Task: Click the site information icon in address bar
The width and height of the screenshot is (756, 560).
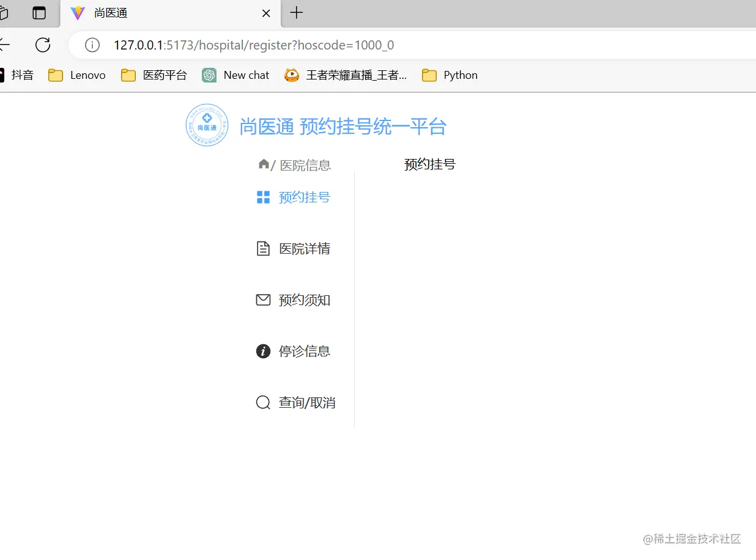Action: (92, 45)
